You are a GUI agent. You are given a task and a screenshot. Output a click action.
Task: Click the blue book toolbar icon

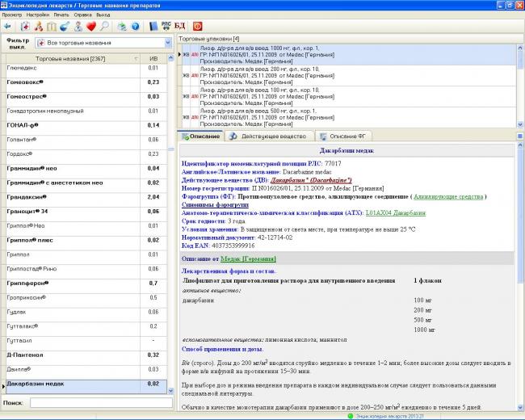(153, 26)
